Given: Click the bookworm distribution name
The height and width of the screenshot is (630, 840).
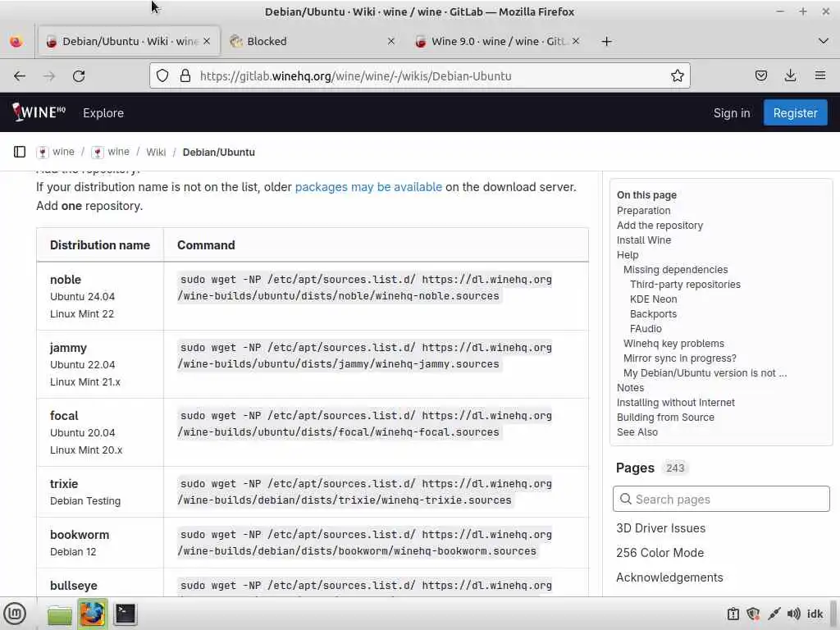Looking at the screenshot, I should (x=80, y=535).
